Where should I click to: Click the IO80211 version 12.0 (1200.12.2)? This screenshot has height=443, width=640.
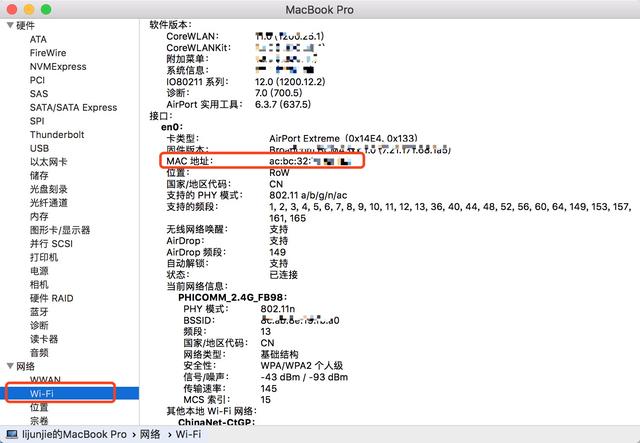pos(290,82)
